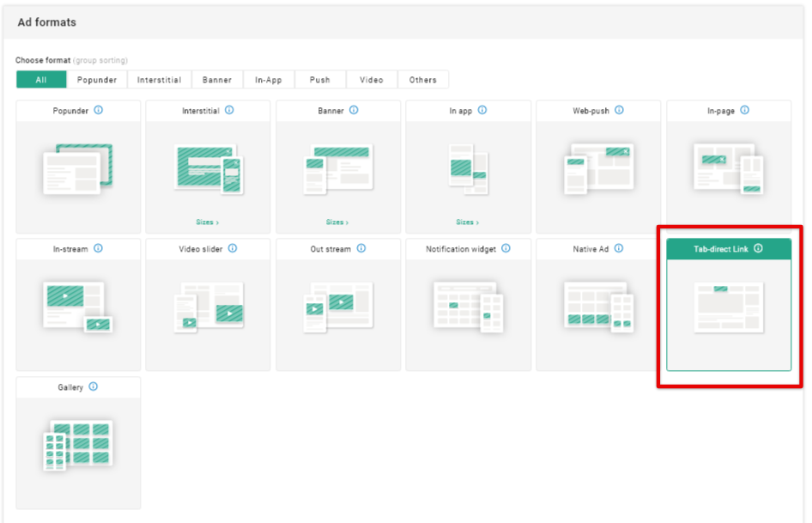
Task: Select the Video format filter tab
Action: 372,80
